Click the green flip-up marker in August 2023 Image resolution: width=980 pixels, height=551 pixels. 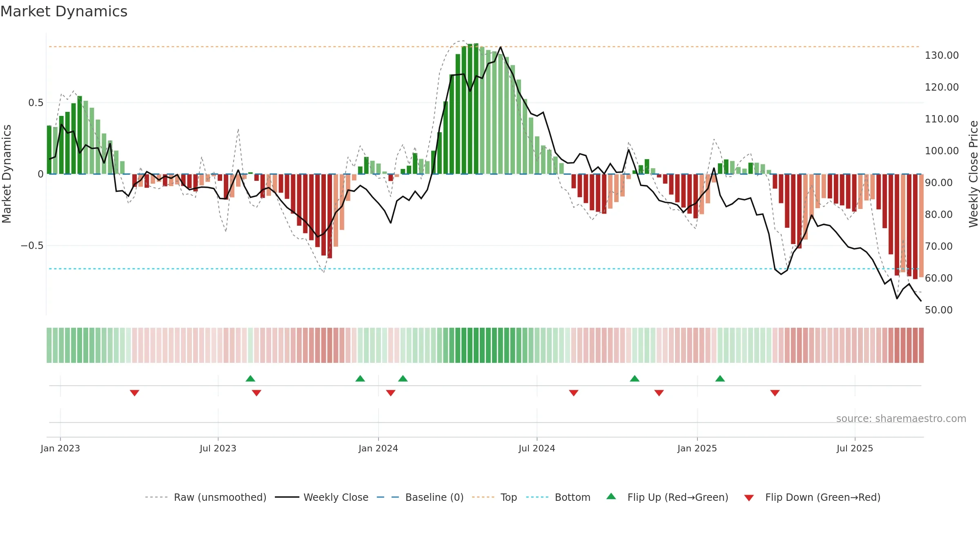250,379
